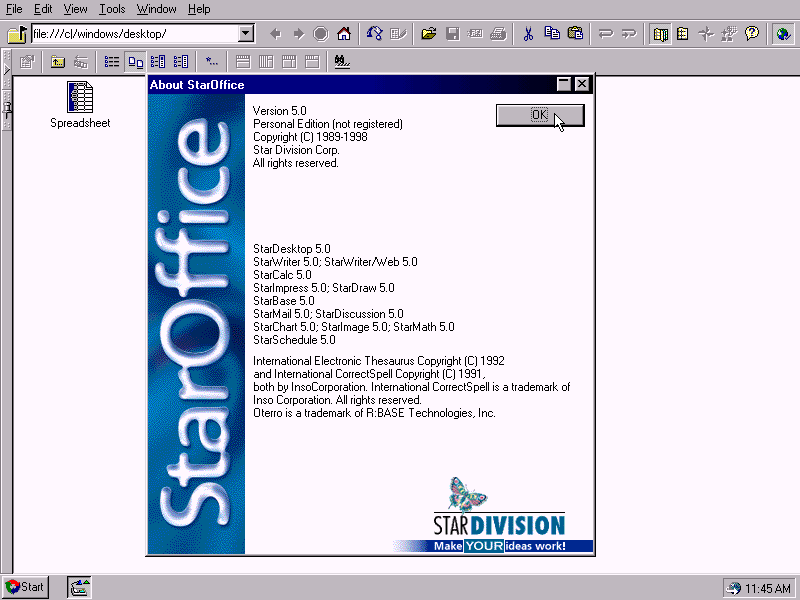Select the Spreadsheet desktop icon

click(x=80, y=105)
